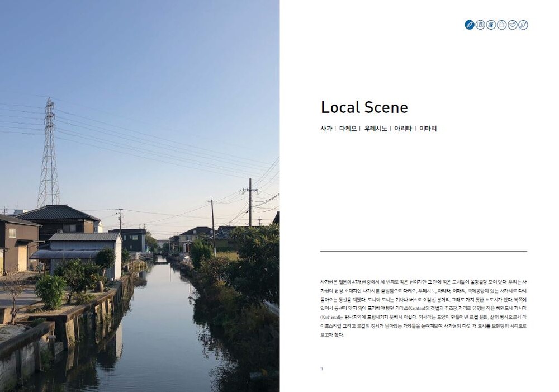
Task: Select the 이마리 city label
Action: 428,129
